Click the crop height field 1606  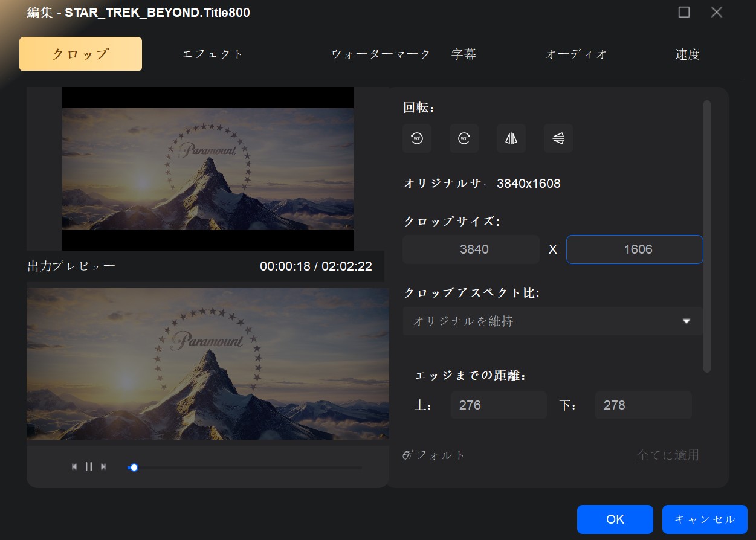(x=635, y=249)
